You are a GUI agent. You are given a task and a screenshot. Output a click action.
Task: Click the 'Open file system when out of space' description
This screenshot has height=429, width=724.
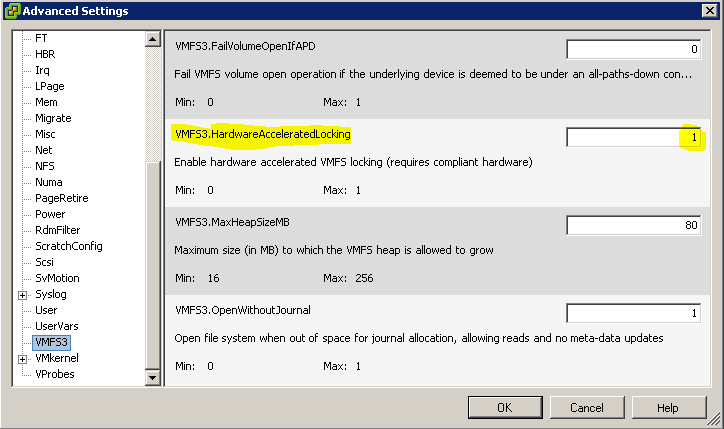(x=419, y=338)
